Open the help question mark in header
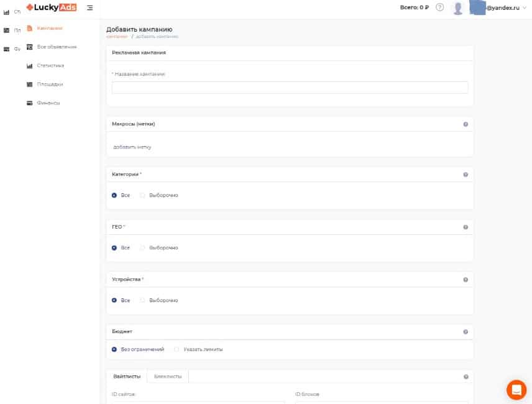The image size is (532, 404). coord(440,7)
